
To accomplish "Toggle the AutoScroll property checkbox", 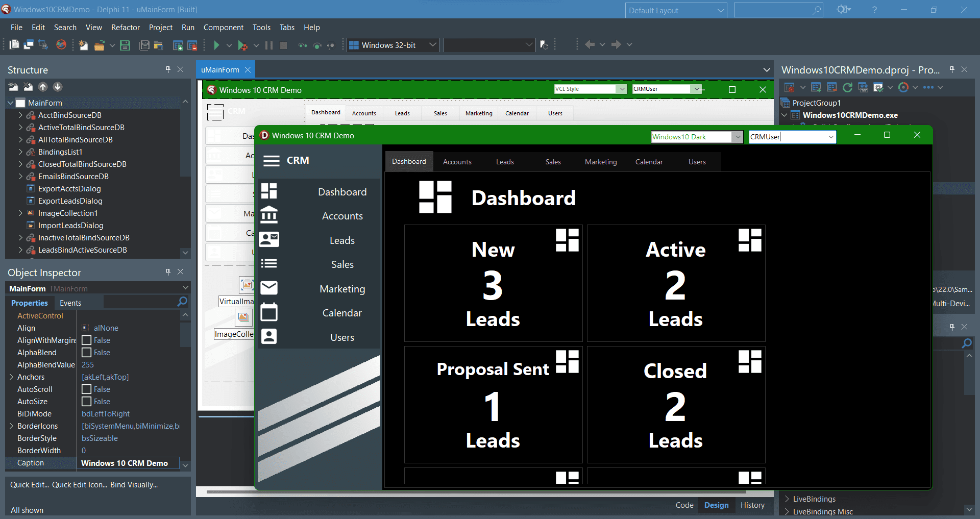I will tap(86, 389).
